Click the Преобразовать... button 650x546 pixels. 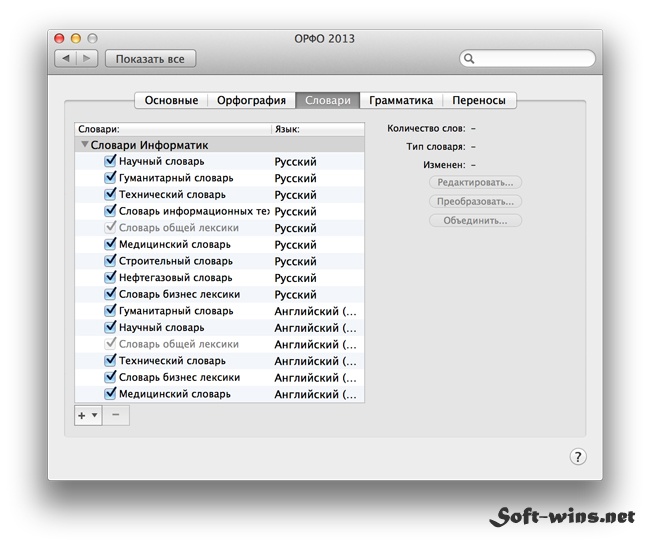click(x=475, y=201)
